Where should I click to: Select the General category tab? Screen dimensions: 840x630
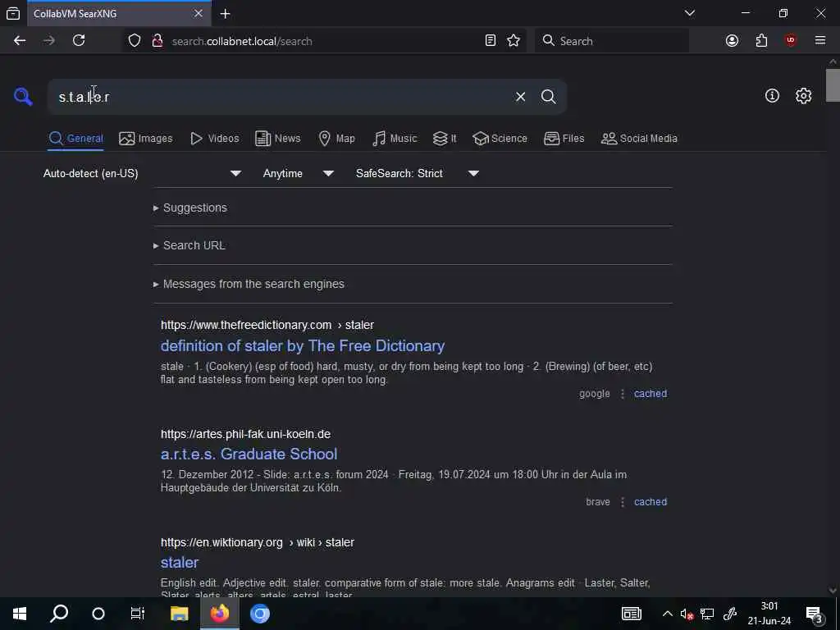(x=75, y=138)
